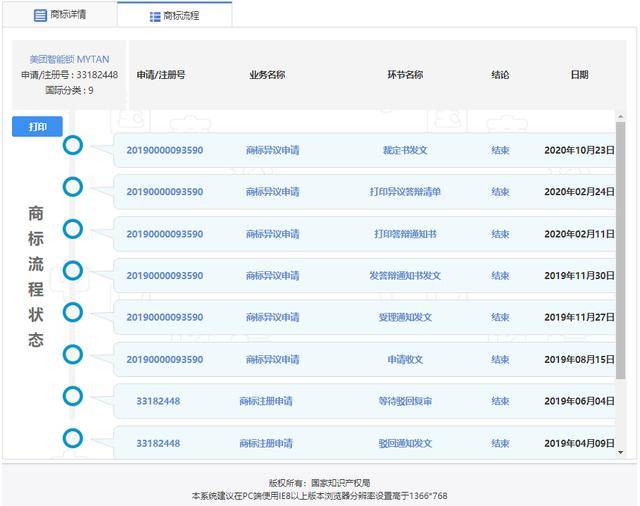640x506 pixels.
Task: Click the scrollbar up arrow
Action: coord(620,117)
